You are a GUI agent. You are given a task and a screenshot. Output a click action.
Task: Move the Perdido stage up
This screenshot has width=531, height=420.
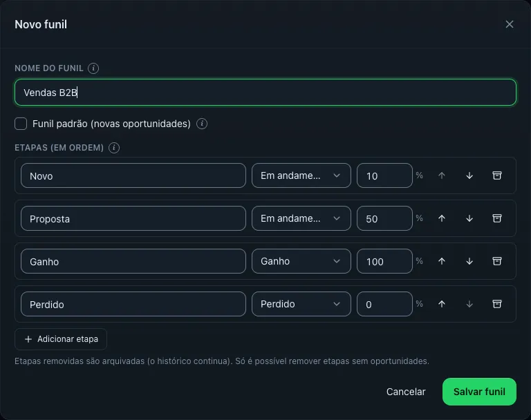pos(442,304)
